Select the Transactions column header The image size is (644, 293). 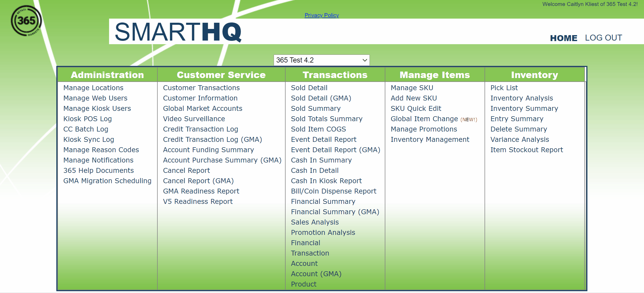pos(335,75)
